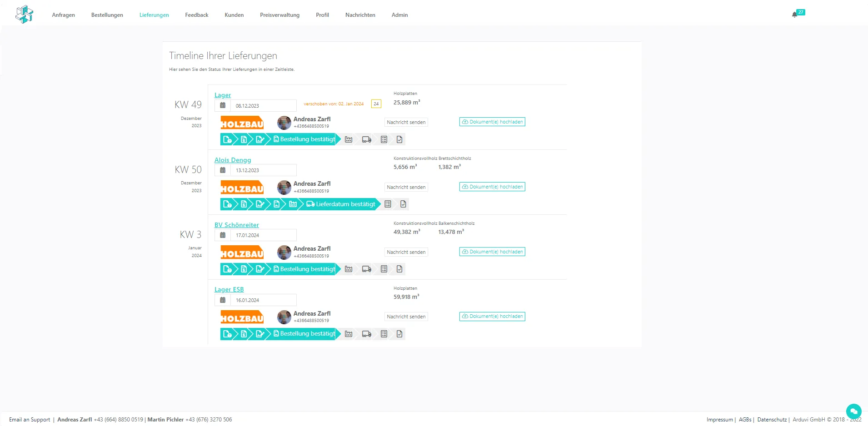Viewport: 868px width, 426px height.
Task: Click Nachricht senden for Lager ESB delivery
Action: click(x=406, y=317)
